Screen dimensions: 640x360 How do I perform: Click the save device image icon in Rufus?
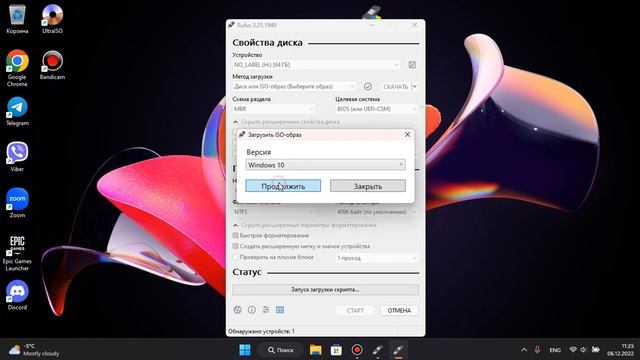coord(412,65)
